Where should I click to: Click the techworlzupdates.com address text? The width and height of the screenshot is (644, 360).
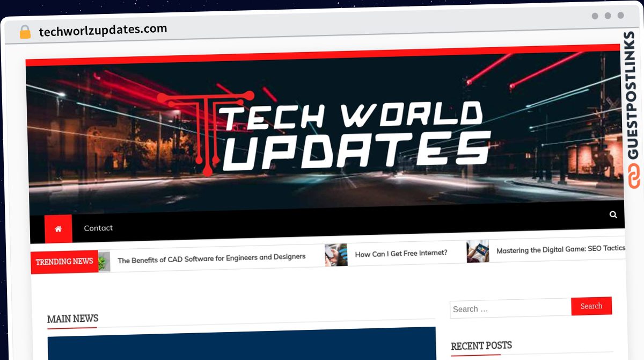pyautogui.click(x=103, y=30)
